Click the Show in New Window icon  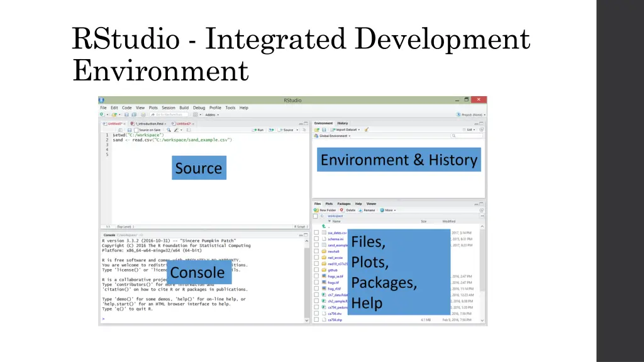click(120, 130)
